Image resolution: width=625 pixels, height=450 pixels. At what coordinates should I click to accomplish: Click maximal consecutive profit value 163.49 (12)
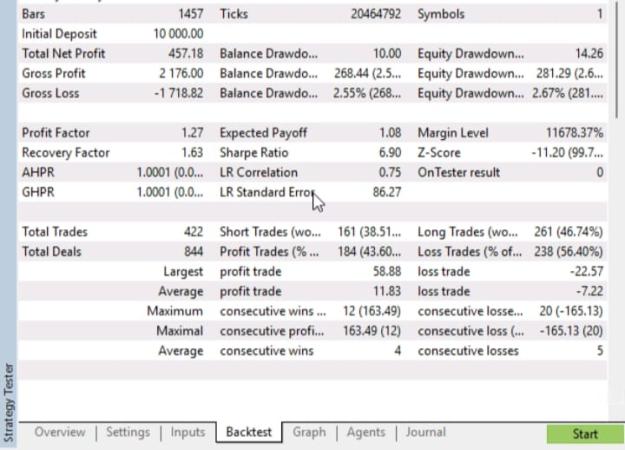point(371,331)
